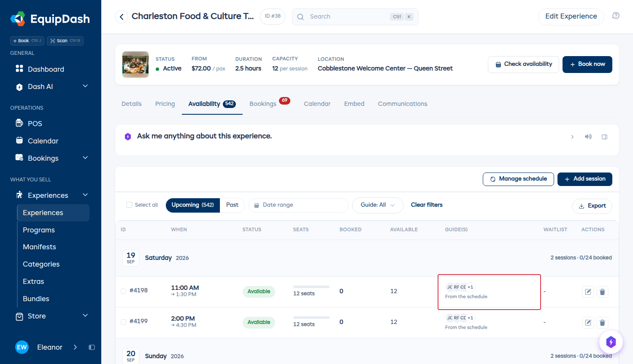The width and height of the screenshot is (633, 364).
Task: Click Book now button
Action: [x=587, y=65]
